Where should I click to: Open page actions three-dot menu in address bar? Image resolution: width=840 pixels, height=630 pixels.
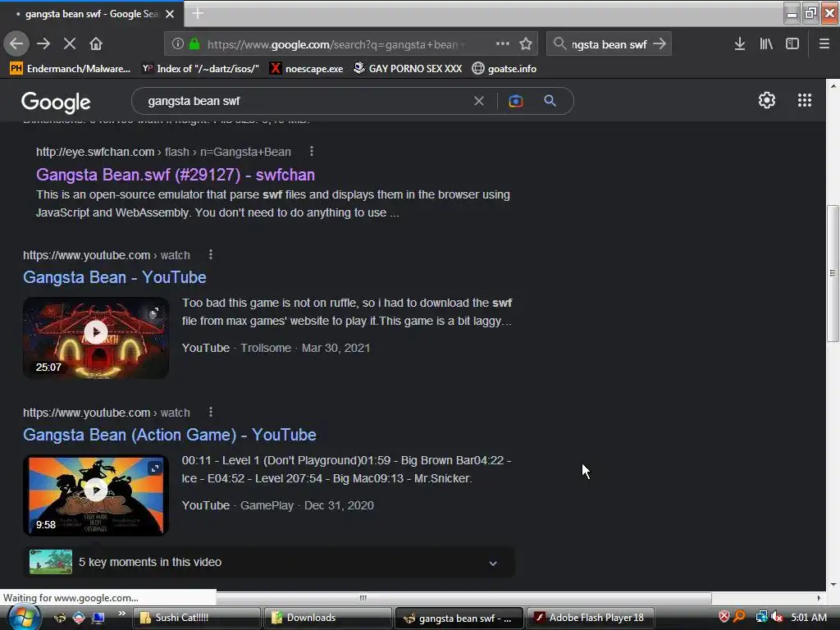pos(503,43)
